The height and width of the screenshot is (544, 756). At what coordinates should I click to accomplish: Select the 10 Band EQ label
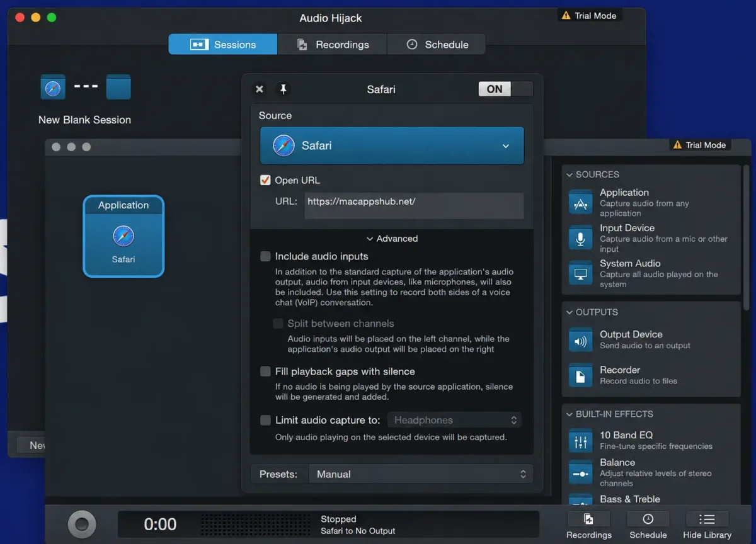(626, 435)
